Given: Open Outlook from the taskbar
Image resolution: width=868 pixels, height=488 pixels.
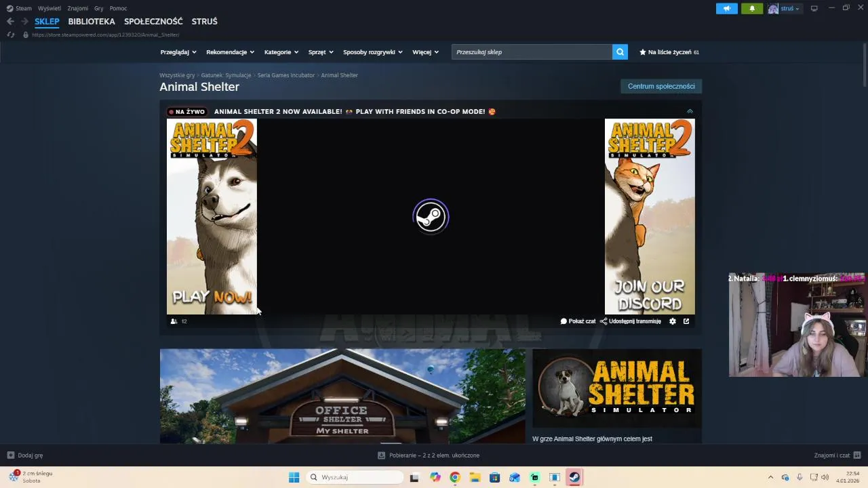Looking at the screenshot, I should pos(515,477).
